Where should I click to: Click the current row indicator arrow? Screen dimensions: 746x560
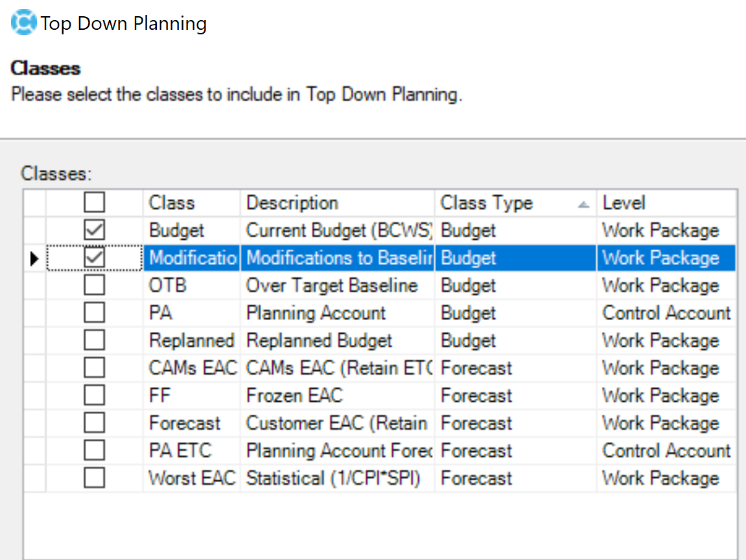tap(34, 259)
